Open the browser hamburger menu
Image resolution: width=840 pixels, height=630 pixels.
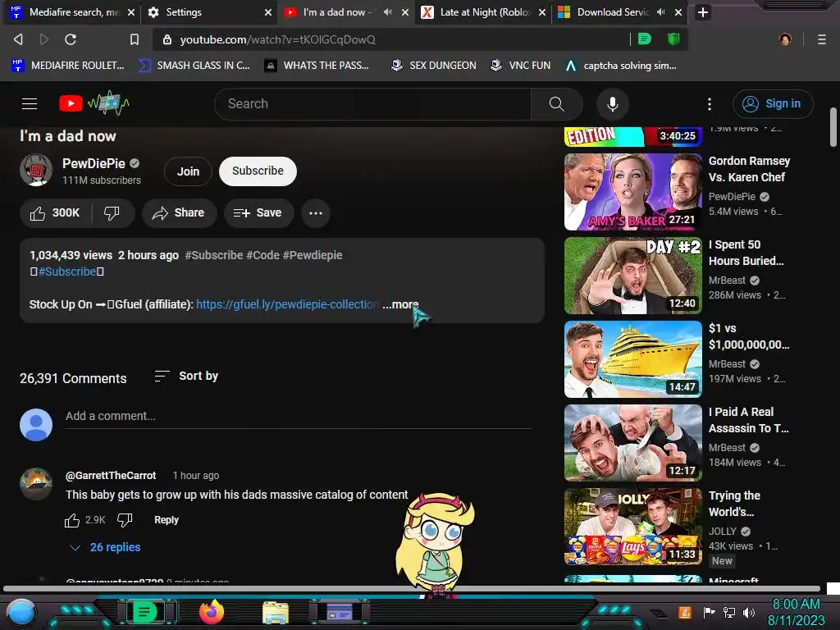coord(821,39)
